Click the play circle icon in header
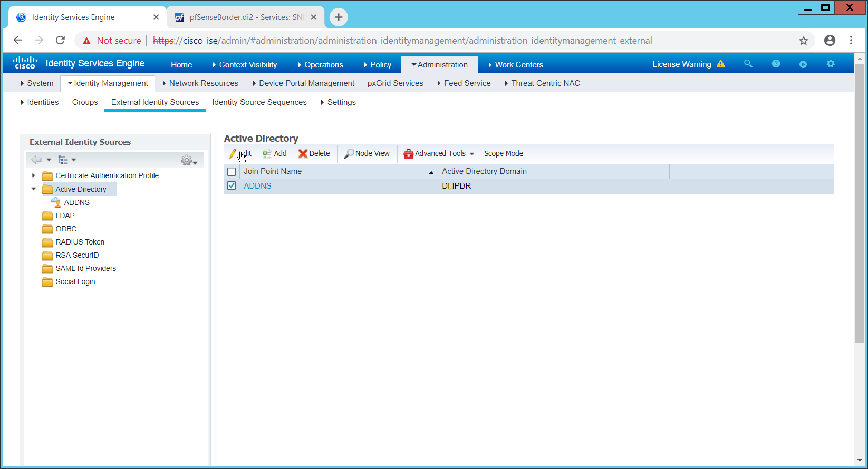868x469 pixels. coord(803,64)
